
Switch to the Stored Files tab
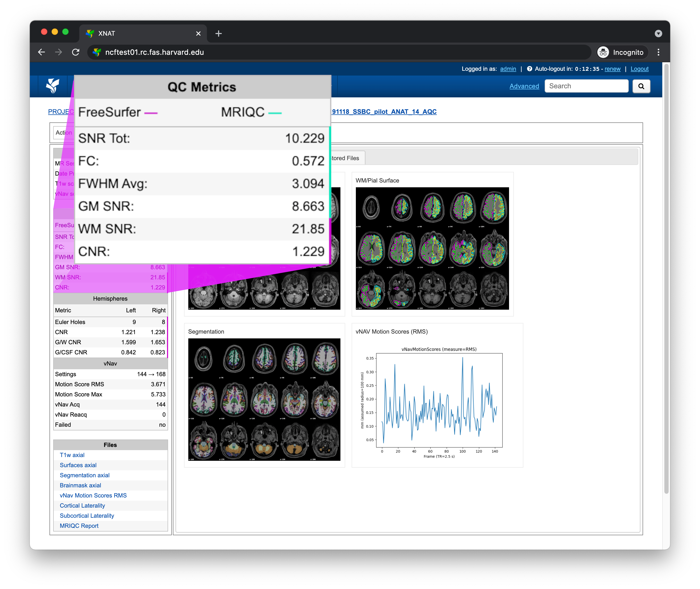(345, 158)
